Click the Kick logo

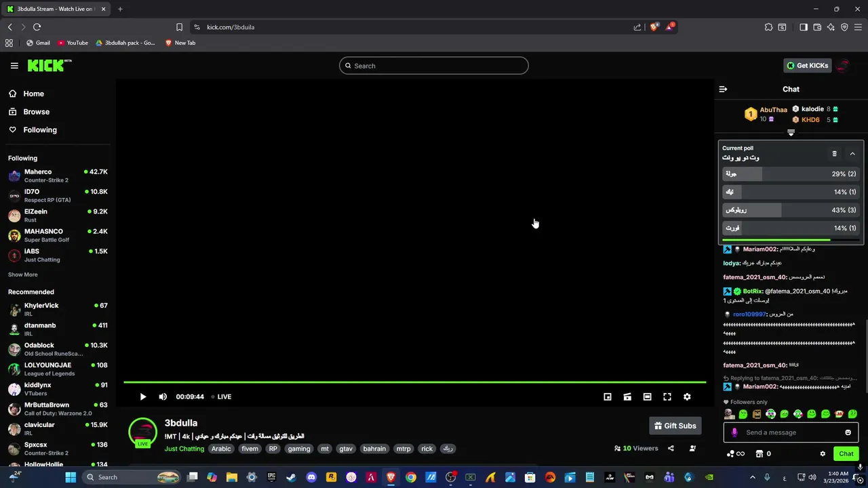click(49, 65)
